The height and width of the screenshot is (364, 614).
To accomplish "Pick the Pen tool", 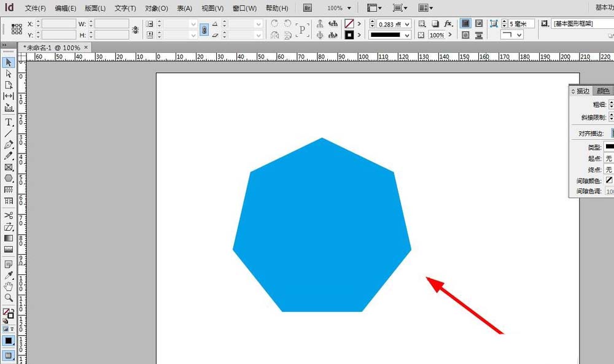I will [9, 145].
